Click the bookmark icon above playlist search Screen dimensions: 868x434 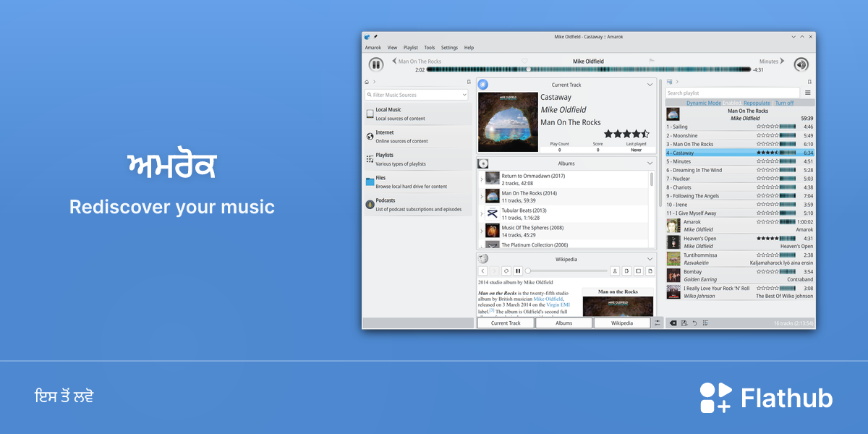(809, 82)
